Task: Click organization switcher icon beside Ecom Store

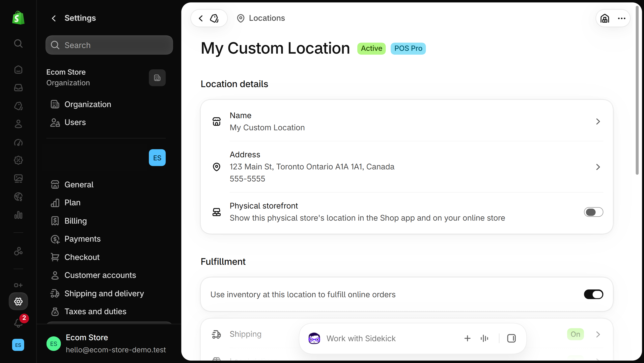Action: pyautogui.click(x=157, y=78)
